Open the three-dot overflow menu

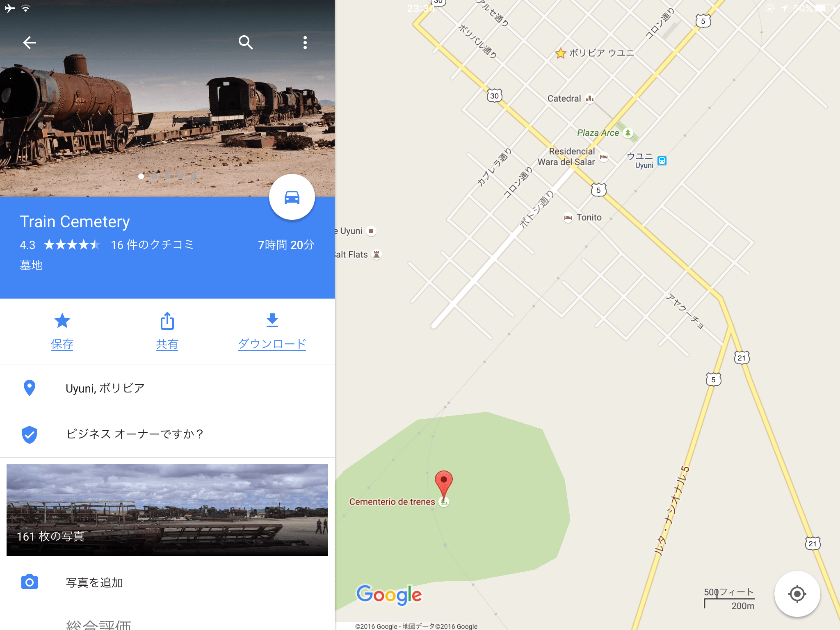coord(305,43)
